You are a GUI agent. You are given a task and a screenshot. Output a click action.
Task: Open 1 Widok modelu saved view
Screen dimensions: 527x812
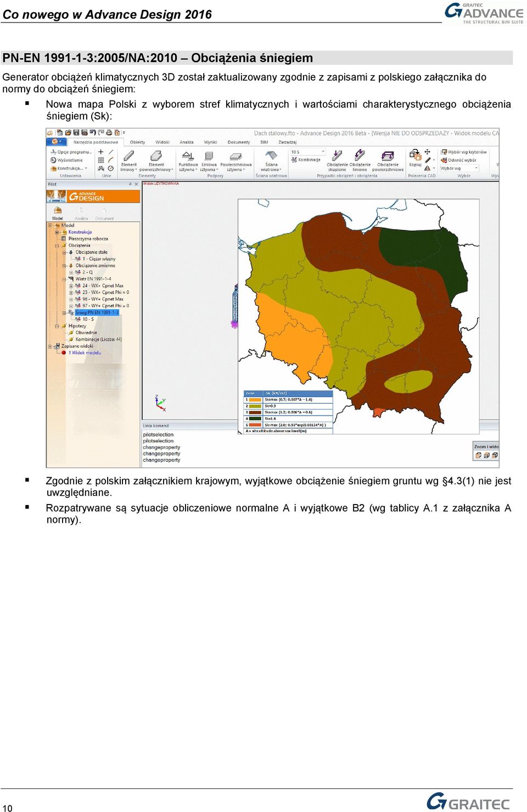tap(85, 352)
